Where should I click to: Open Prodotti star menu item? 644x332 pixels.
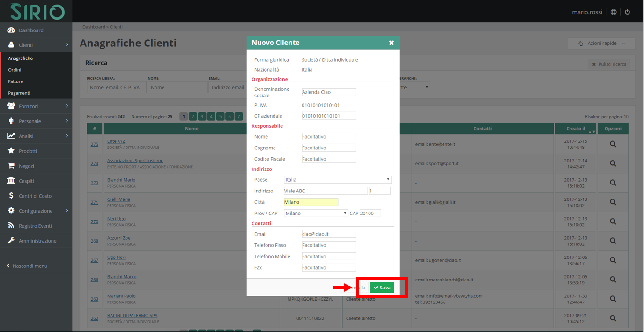[28, 151]
